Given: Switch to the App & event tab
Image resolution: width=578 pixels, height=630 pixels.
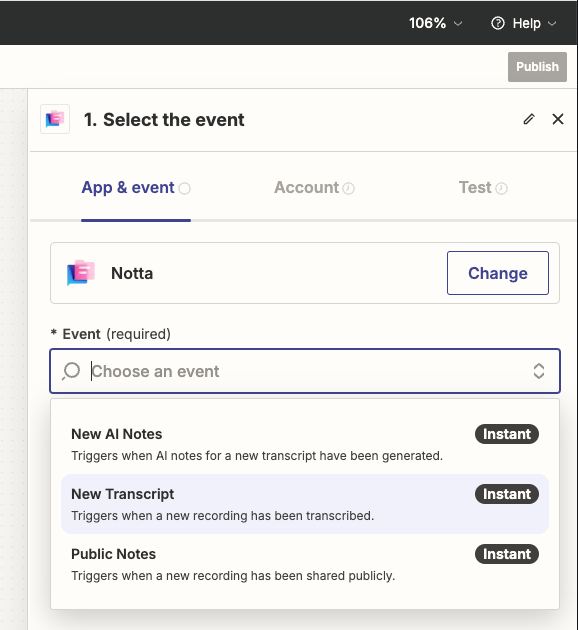Looking at the screenshot, I should pyautogui.click(x=136, y=188).
